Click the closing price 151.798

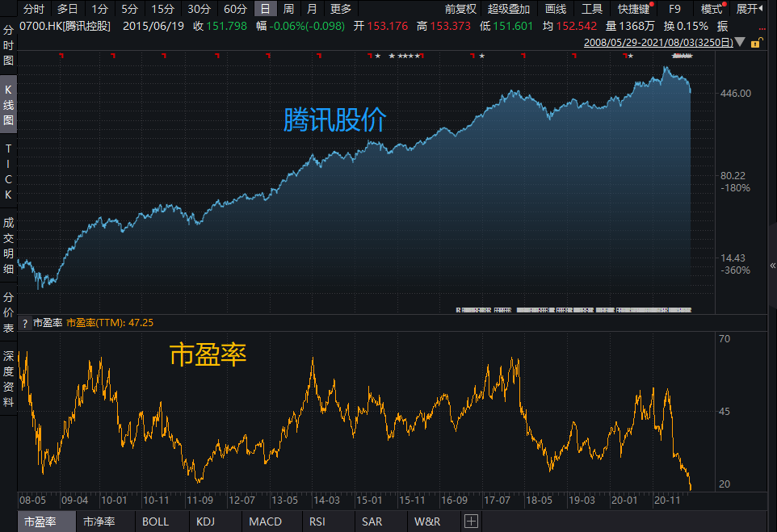coord(226,27)
